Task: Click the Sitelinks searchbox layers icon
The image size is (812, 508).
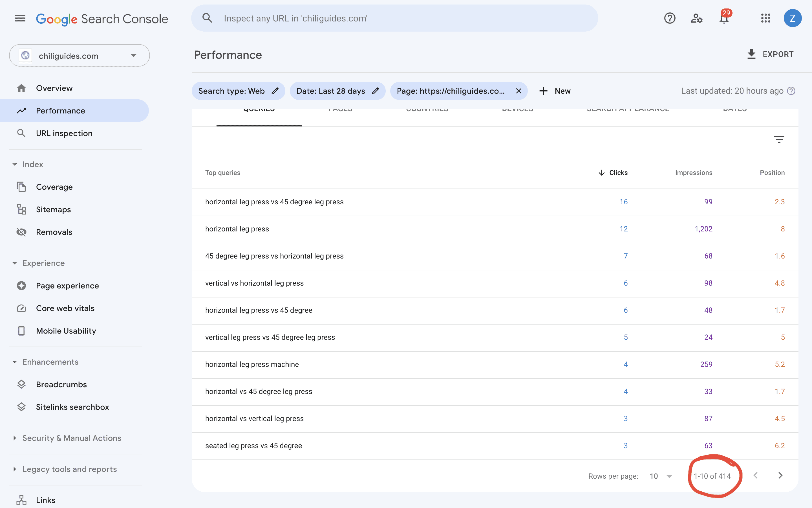Action: [21, 407]
